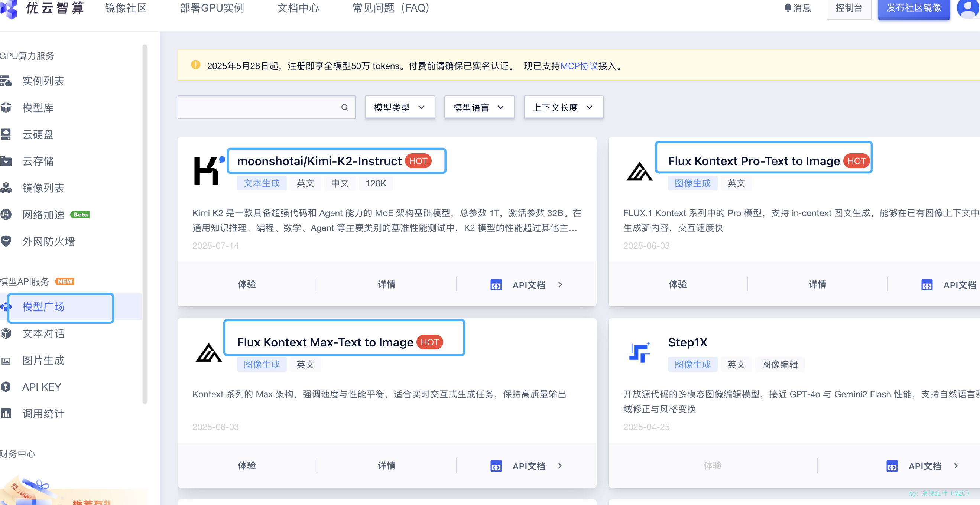Viewport: 980px width, 505px height.
Task: Click the Flux Kontext Max logo
Action: point(208,353)
